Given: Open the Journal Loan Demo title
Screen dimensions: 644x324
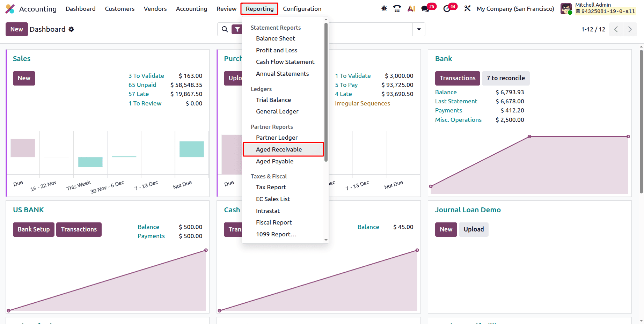Looking at the screenshot, I should coord(468,210).
